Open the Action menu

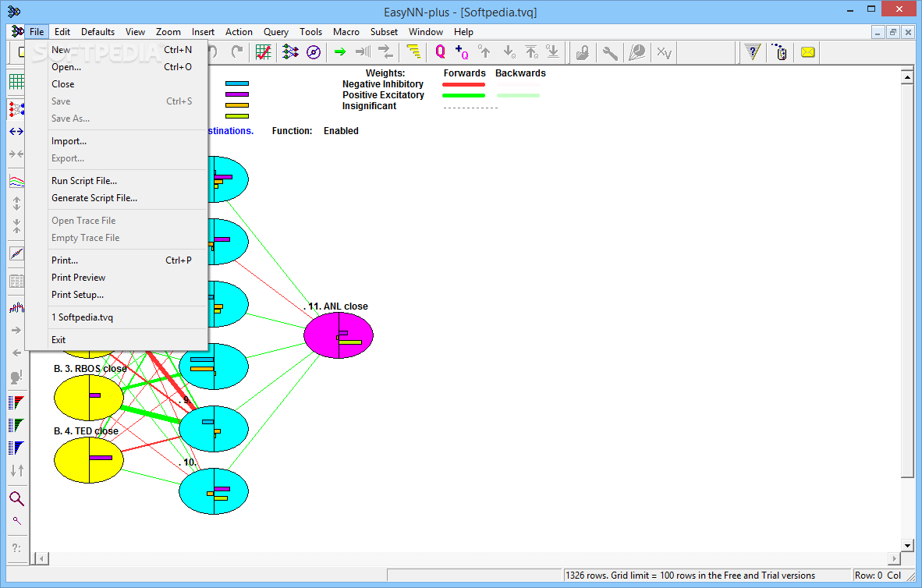pos(239,32)
